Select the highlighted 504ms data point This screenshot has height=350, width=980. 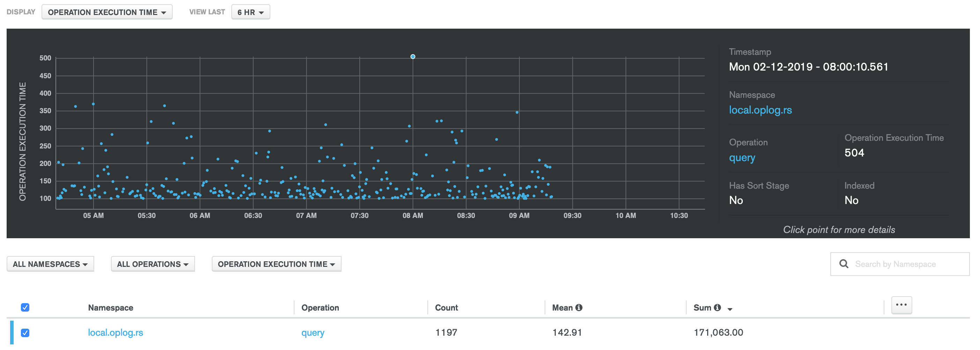click(x=412, y=56)
